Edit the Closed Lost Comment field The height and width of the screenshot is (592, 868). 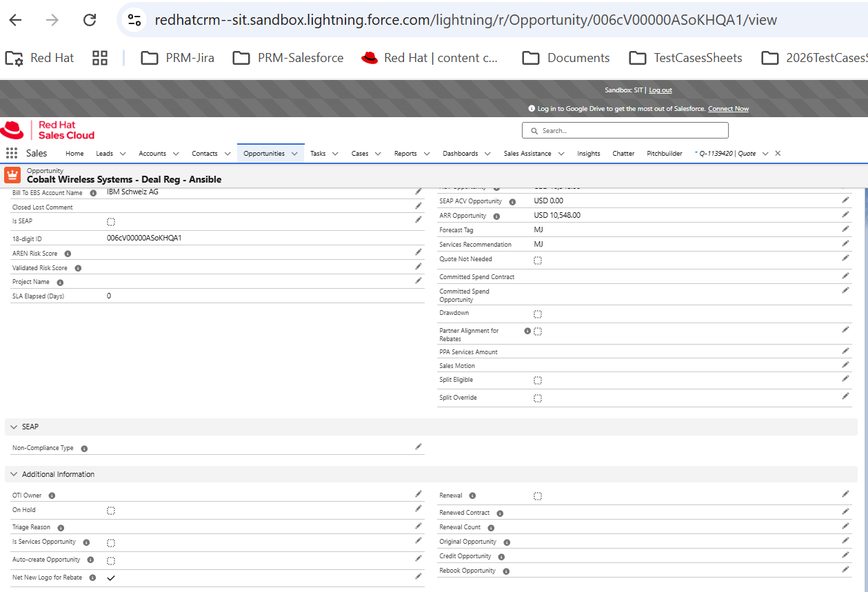[x=418, y=205]
